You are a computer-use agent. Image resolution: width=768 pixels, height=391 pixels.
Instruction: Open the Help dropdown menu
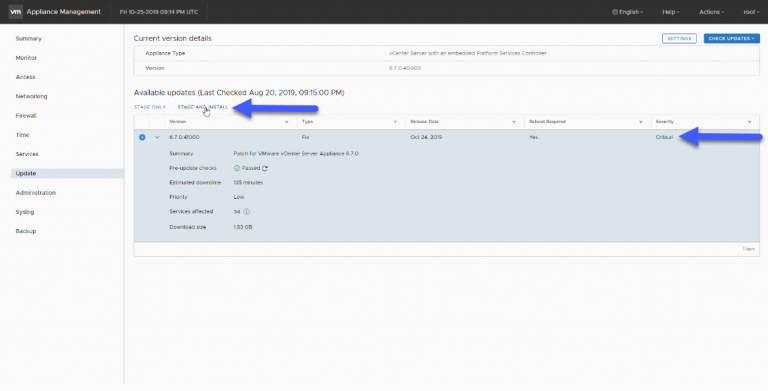[x=671, y=12]
